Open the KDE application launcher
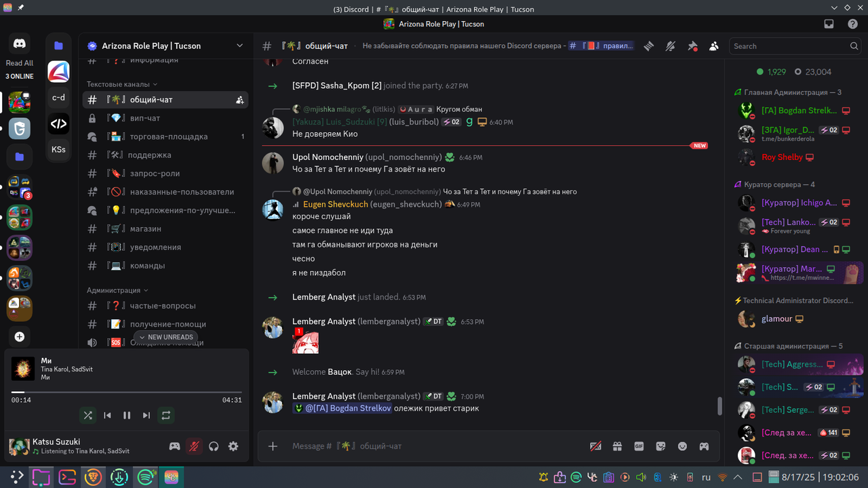Viewport: 868px width, 488px height. tap(16, 477)
